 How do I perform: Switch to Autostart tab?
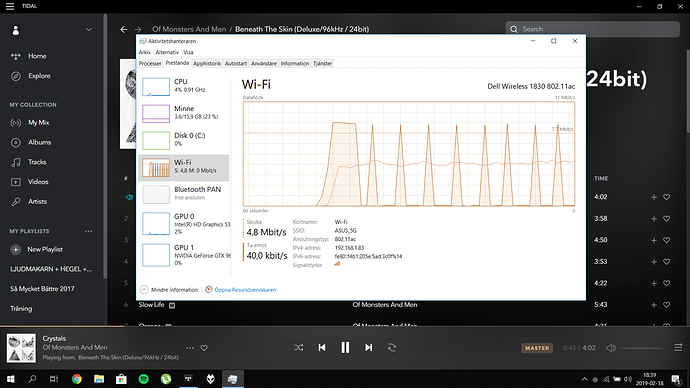(236, 63)
